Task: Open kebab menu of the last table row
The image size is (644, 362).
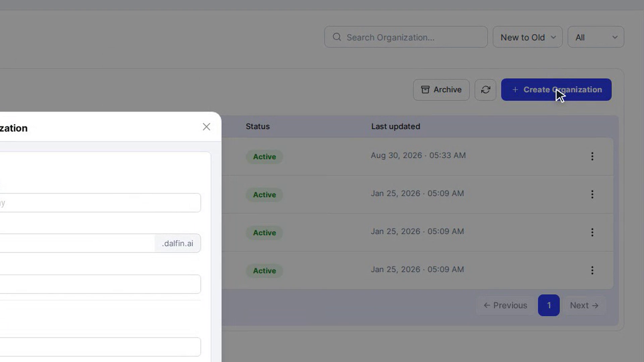Action: click(x=592, y=270)
